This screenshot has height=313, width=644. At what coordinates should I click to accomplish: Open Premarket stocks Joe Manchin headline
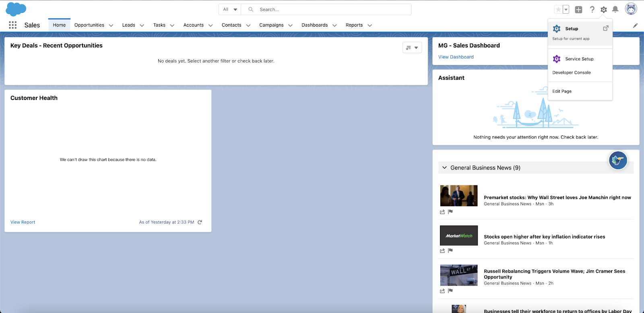pyautogui.click(x=557, y=197)
